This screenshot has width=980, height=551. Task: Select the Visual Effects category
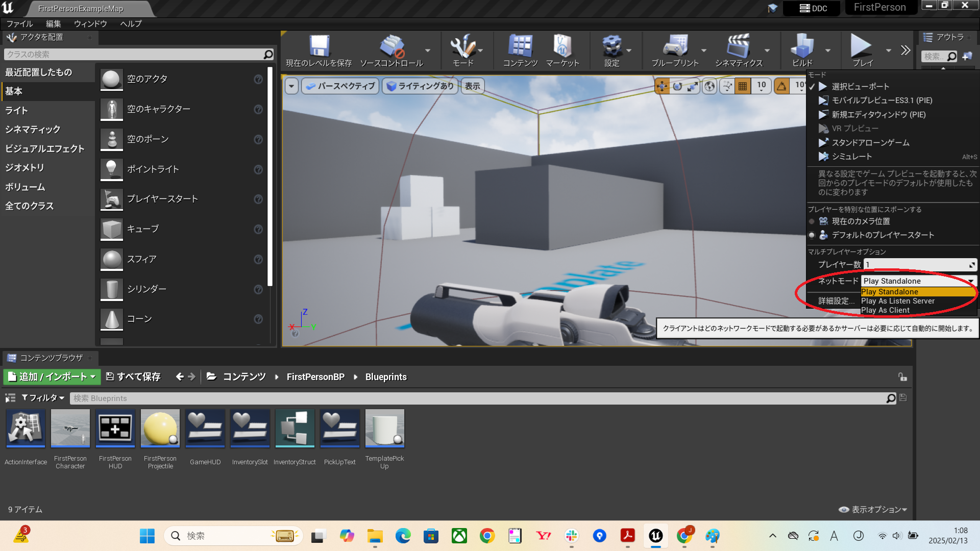point(47,149)
